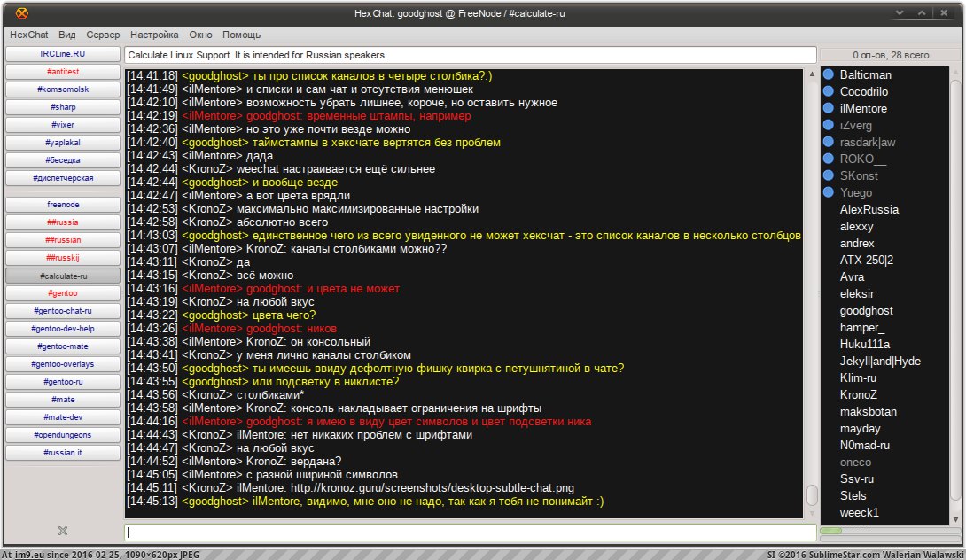Viewport: 966px width, 560px height.
Task: Switch to the #yaplakal channel
Action: [63, 143]
